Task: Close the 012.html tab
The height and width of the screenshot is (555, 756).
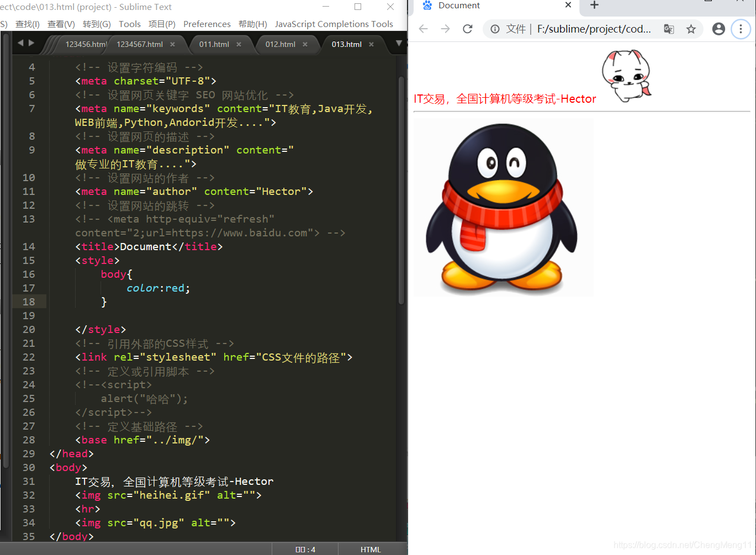Action: point(305,44)
